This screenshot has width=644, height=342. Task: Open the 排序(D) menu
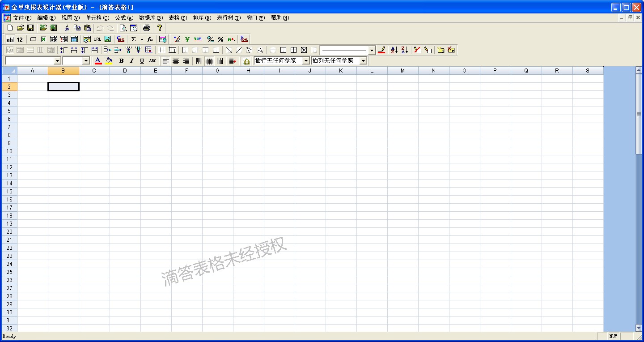pos(202,18)
